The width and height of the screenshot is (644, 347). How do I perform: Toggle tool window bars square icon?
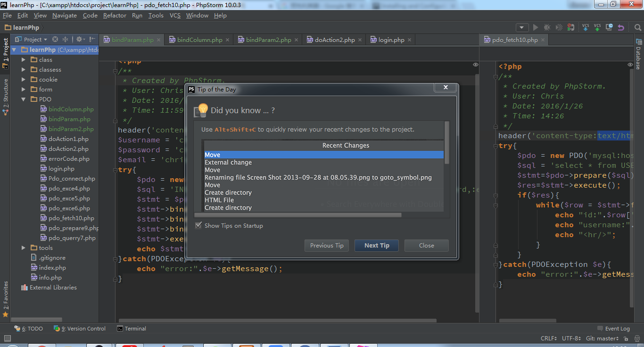(7, 339)
